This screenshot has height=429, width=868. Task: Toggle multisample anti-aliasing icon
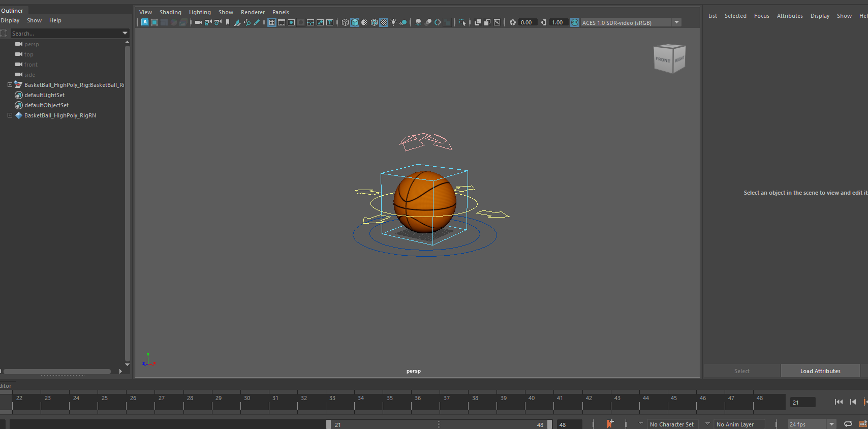(x=438, y=22)
